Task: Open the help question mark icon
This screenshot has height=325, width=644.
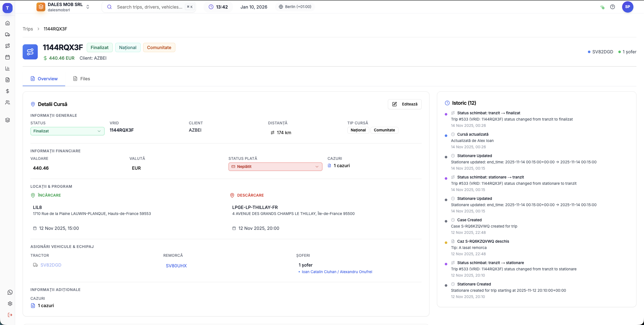Action: pos(613,7)
